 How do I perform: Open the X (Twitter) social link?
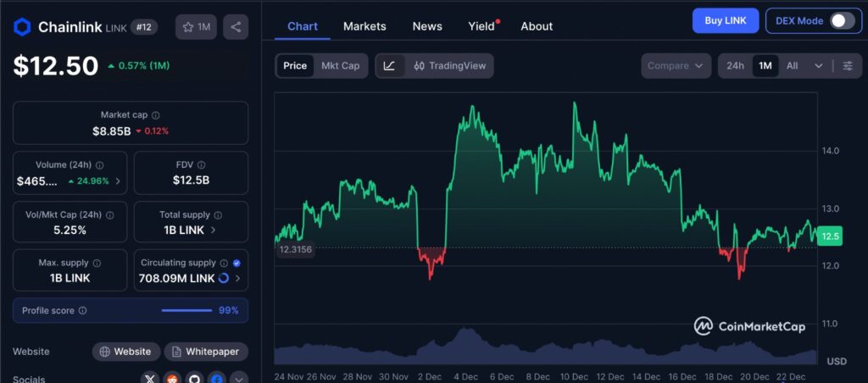[150, 380]
